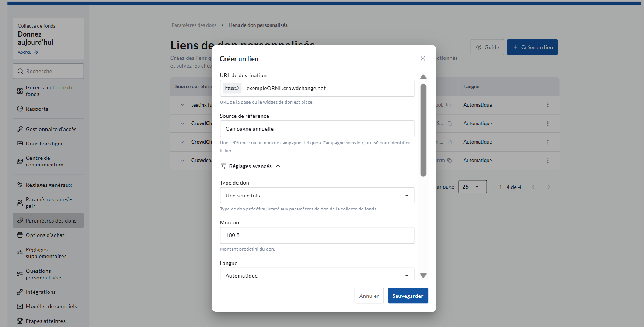Open the Guide button

tap(487, 47)
